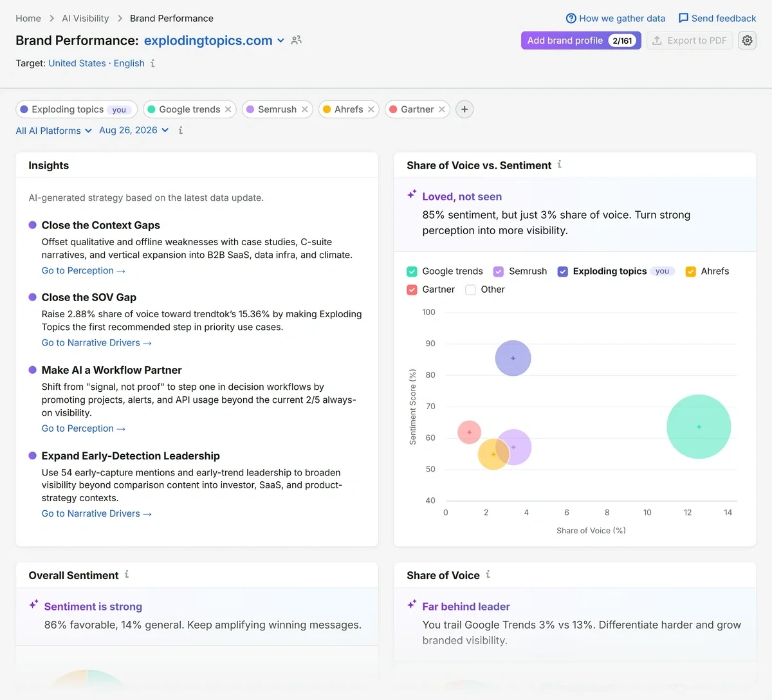
Task: Click info icon beside Share of Voice vs. Sentiment
Action: coord(560,165)
